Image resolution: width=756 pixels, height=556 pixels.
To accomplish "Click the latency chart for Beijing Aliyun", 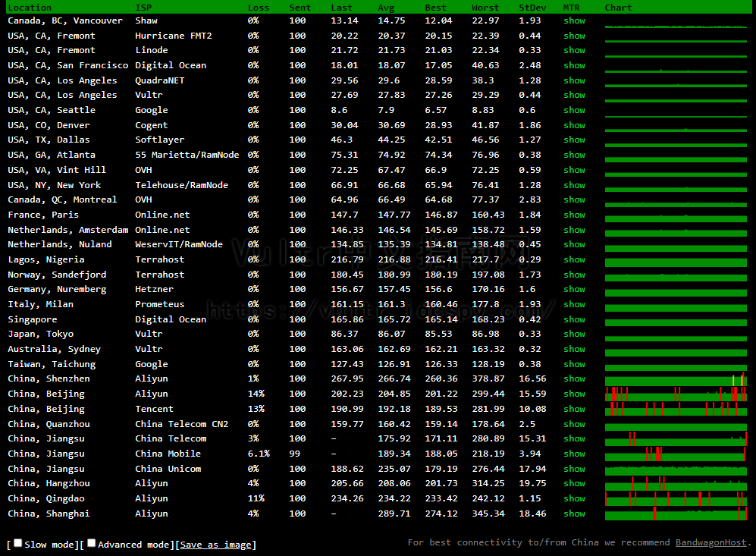I will click(x=676, y=394).
